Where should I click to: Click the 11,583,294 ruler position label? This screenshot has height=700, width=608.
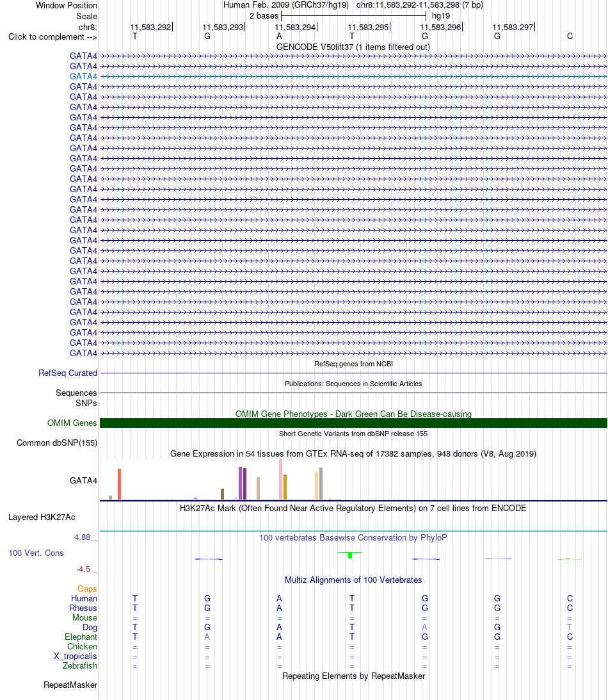[295, 28]
